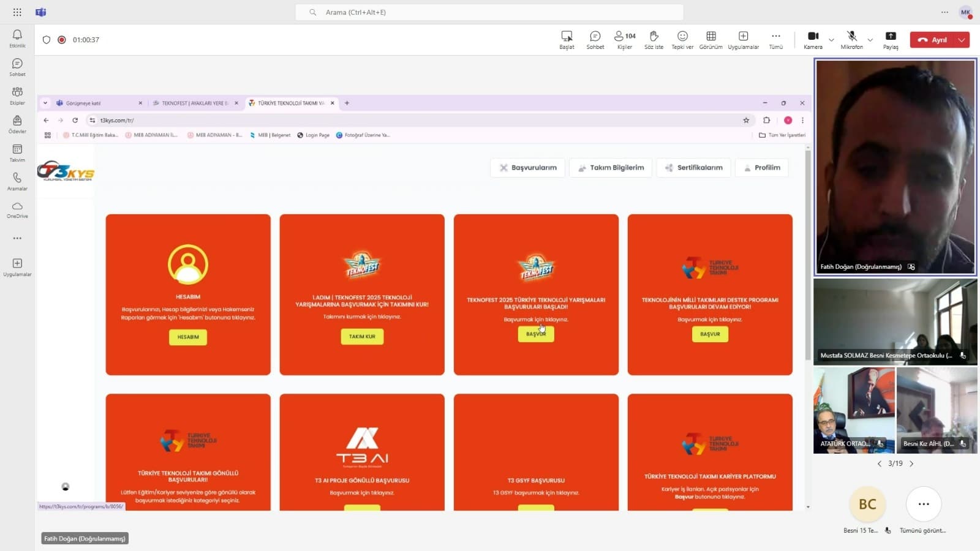Expand the Ayrıl leave options arrow
This screenshot has width=980, height=551.
click(962, 40)
